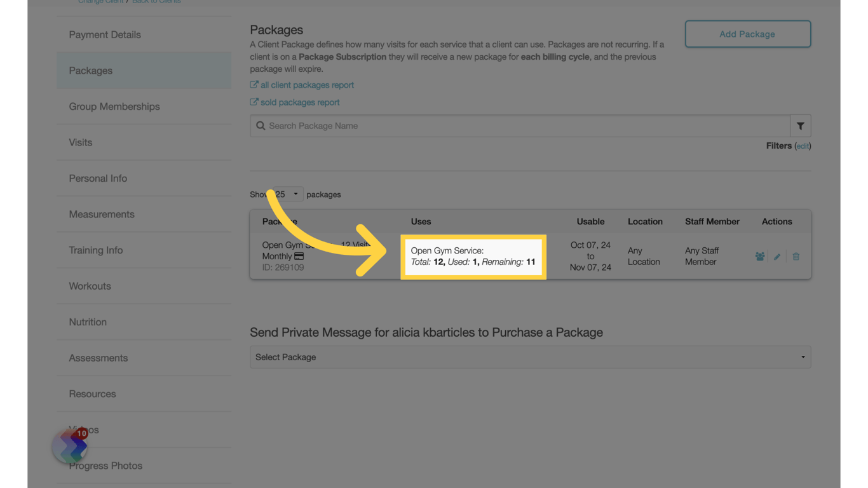Image resolution: width=868 pixels, height=488 pixels.
Task: Open the Progress Photos sidebar item
Action: tap(105, 466)
